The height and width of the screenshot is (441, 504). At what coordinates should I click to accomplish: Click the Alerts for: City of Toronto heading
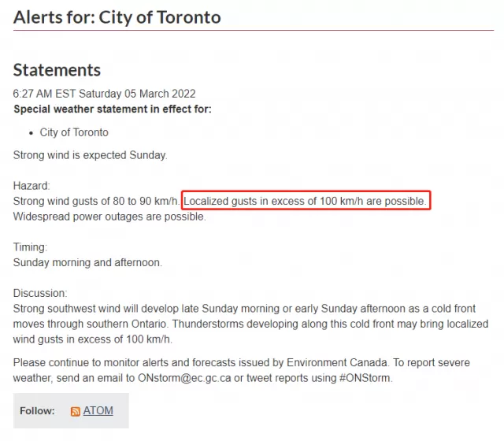coord(117,17)
